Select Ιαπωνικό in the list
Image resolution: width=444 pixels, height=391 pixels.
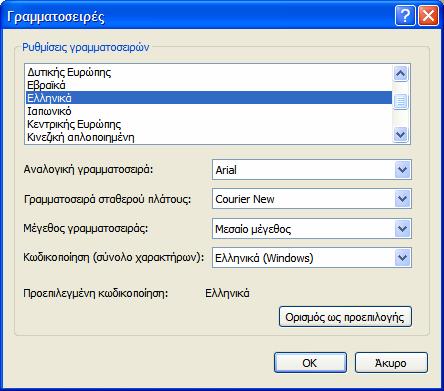[x=209, y=111]
